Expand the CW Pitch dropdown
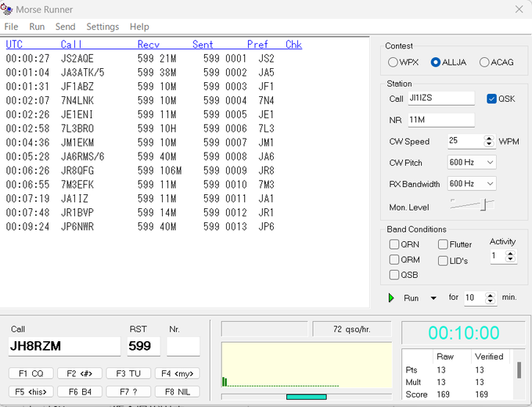The height and width of the screenshot is (407, 532). (490, 163)
